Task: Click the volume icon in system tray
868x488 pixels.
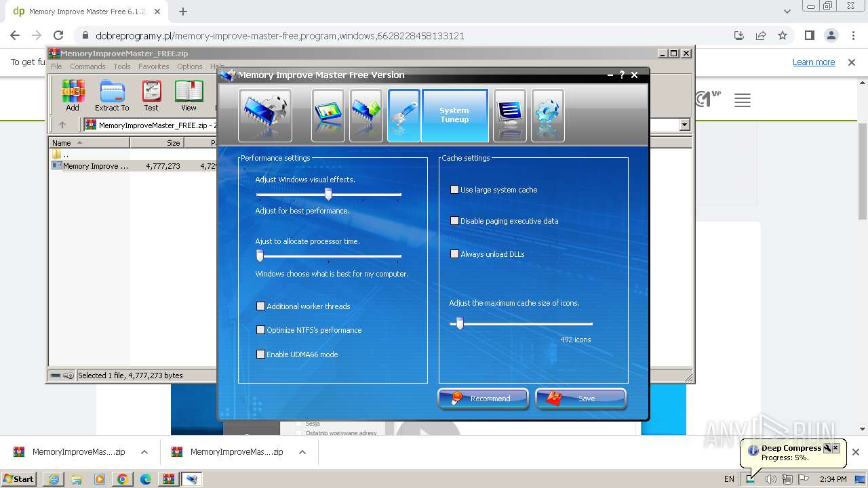Action: coord(770,479)
